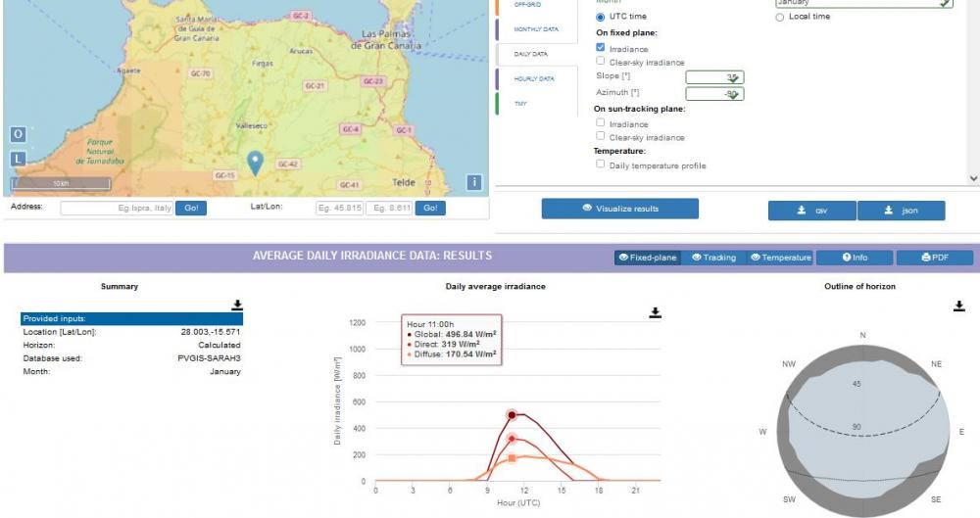This screenshot has height=518, width=980.
Task: Download the Outline of horizon chart
Action: pos(958,306)
